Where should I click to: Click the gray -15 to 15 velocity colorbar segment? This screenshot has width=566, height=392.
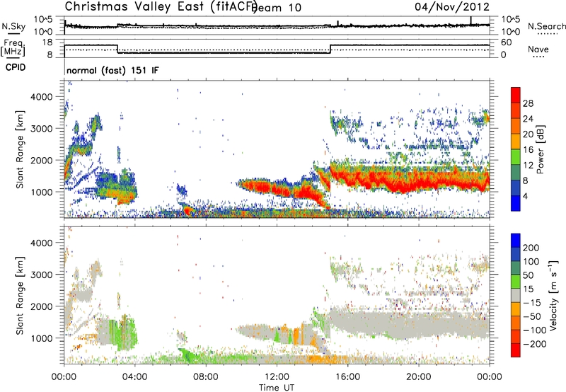coord(516,295)
